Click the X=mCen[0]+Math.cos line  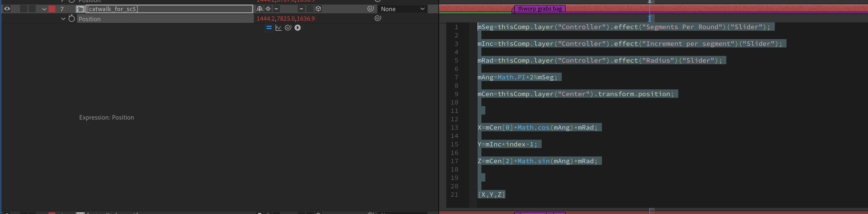pyautogui.click(x=537, y=128)
